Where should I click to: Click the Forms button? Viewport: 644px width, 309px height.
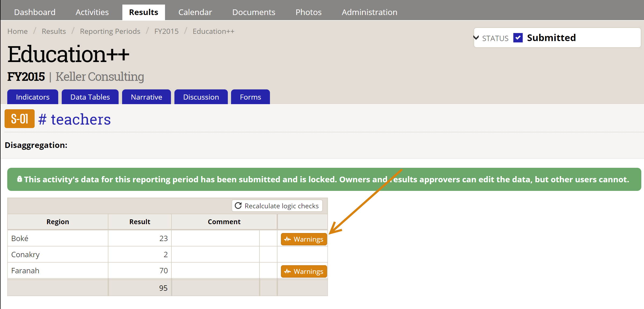(250, 97)
